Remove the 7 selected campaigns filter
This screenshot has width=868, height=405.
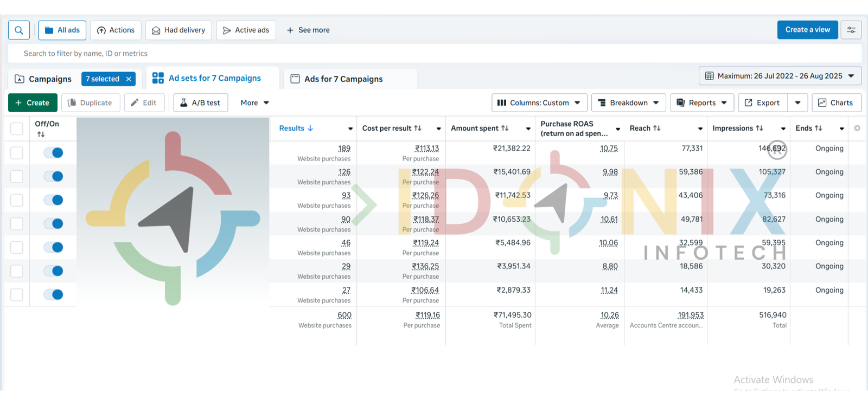point(129,79)
